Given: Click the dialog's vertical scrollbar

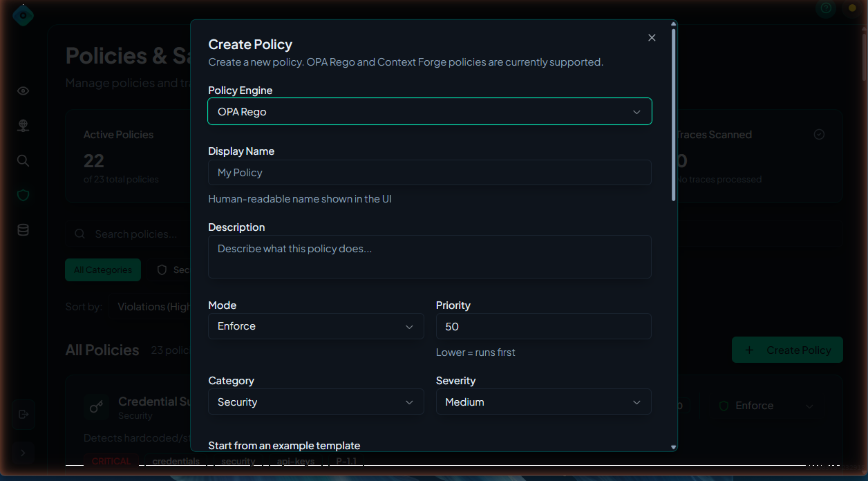Looking at the screenshot, I should click(x=674, y=115).
